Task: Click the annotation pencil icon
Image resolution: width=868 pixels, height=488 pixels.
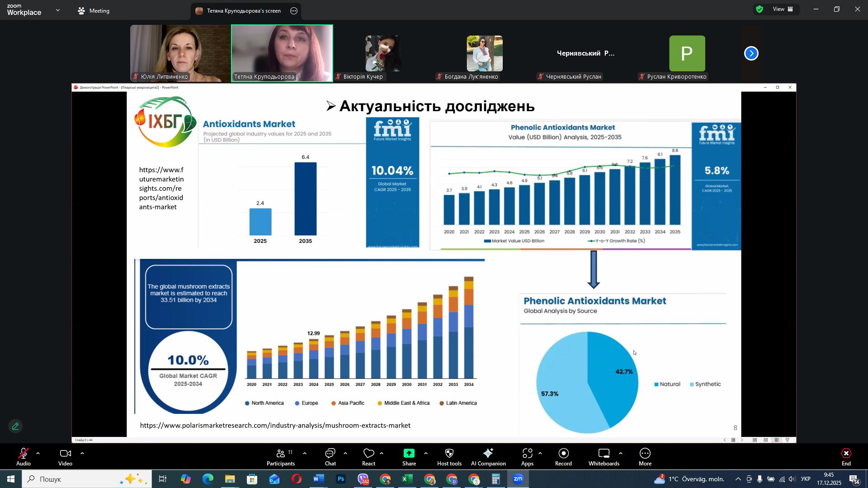Action: click(x=16, y=426)
